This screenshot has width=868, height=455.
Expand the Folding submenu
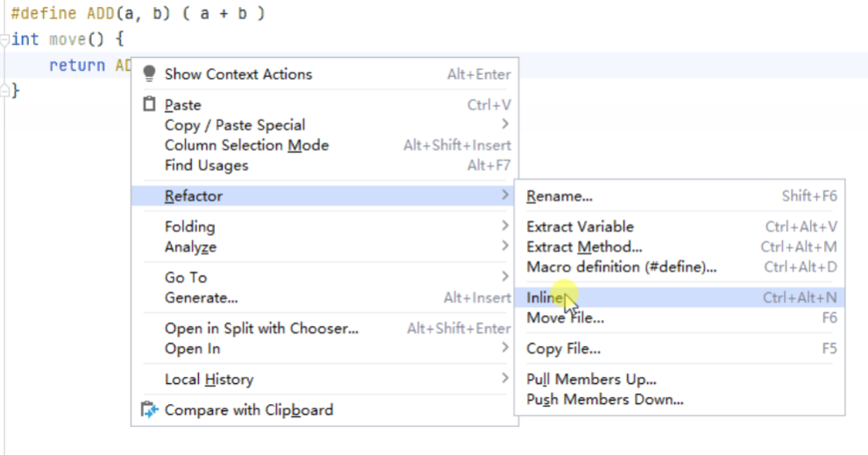pos(504,226)
